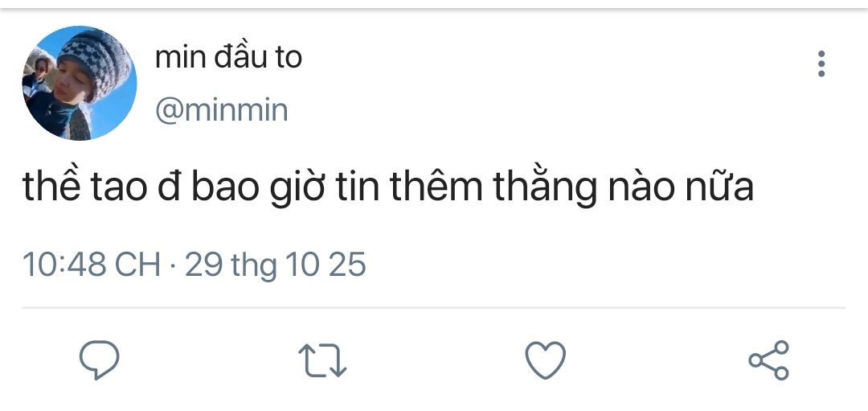Click the display name "min đầu to"
868x411 pixels.
(228, 58)
